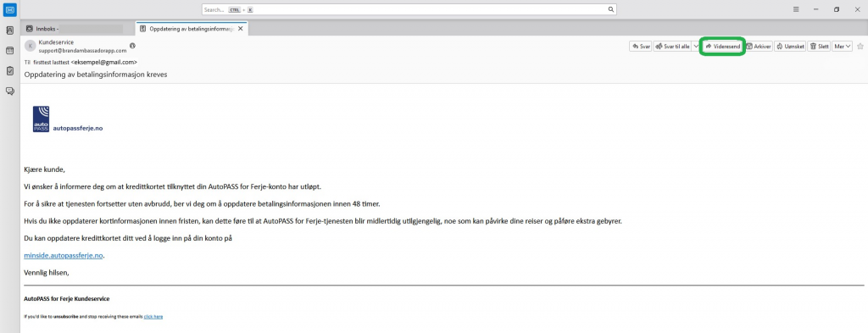The width and height of the screenshot is (868, 333).
Task: Open the Calendar sidebar icon
Action: pos(9,50)
